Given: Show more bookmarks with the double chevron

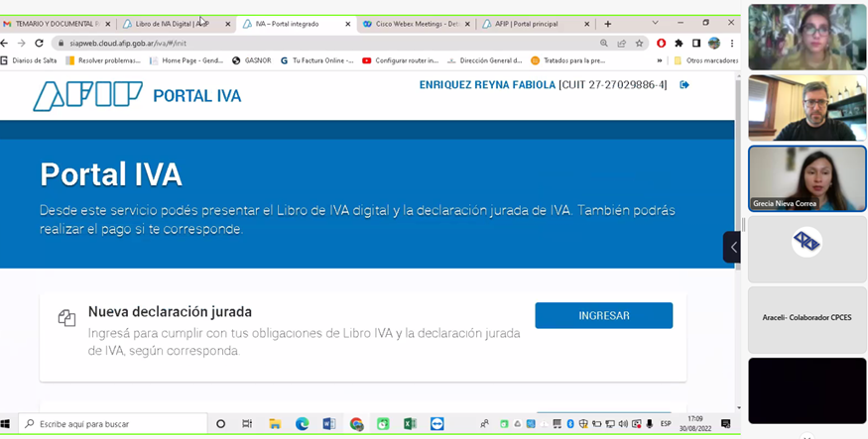Looking at the screenshot, I should [660, 60].
